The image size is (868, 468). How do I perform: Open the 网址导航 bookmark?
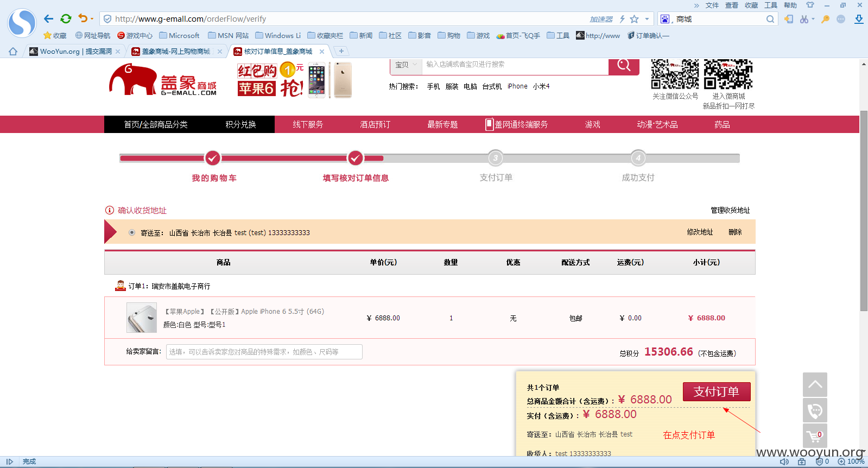(92, 35)
